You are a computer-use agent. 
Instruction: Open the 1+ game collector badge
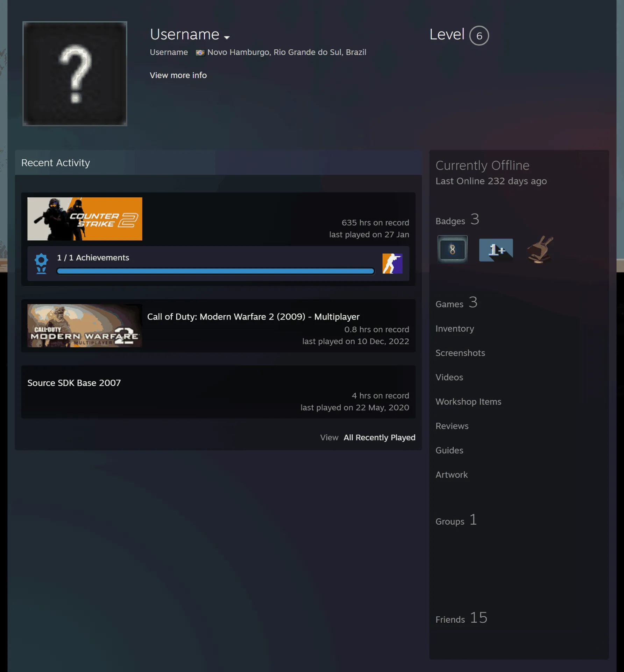(x=496, y=250)
